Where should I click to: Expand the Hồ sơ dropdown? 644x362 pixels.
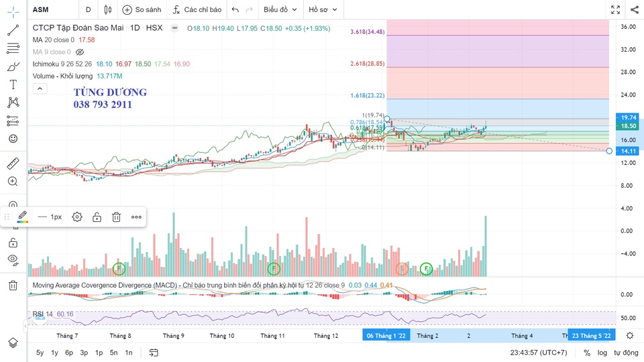323,9
